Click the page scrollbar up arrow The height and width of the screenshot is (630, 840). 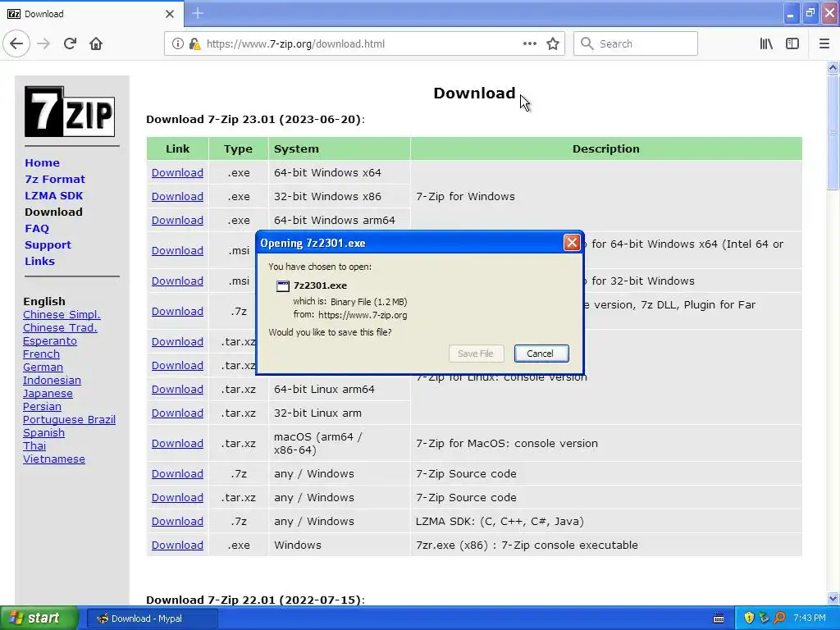833,67
